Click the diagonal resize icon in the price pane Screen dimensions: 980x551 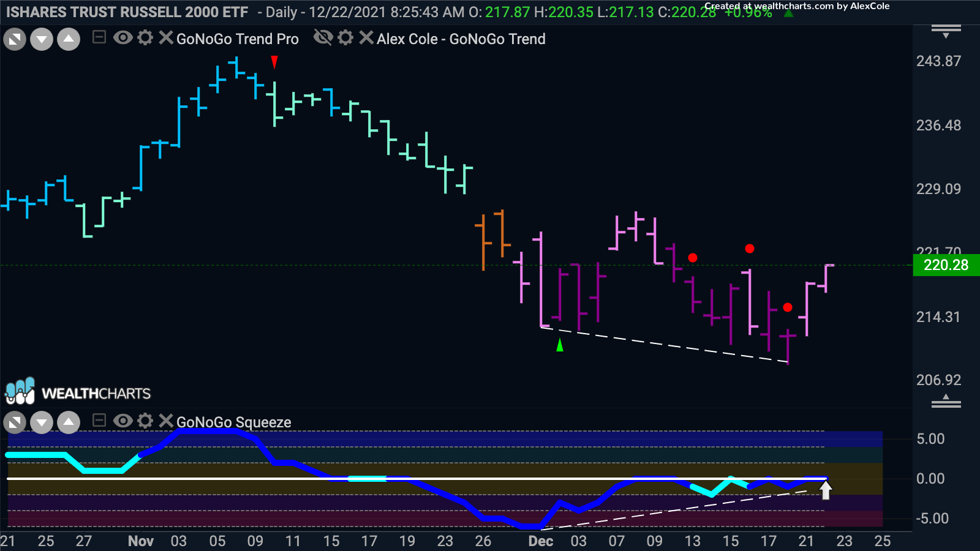[x=15, y=40]
